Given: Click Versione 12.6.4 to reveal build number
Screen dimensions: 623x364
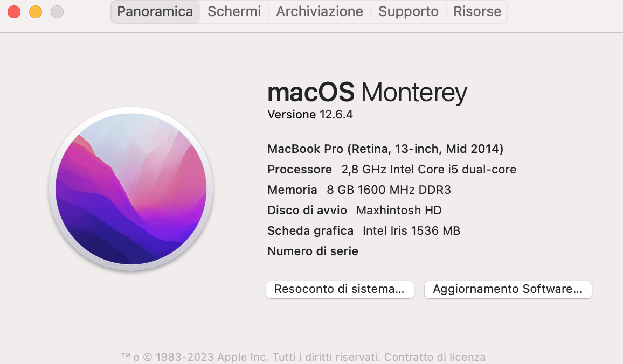Looking at the screenshot, I should [x=310, y=114].
